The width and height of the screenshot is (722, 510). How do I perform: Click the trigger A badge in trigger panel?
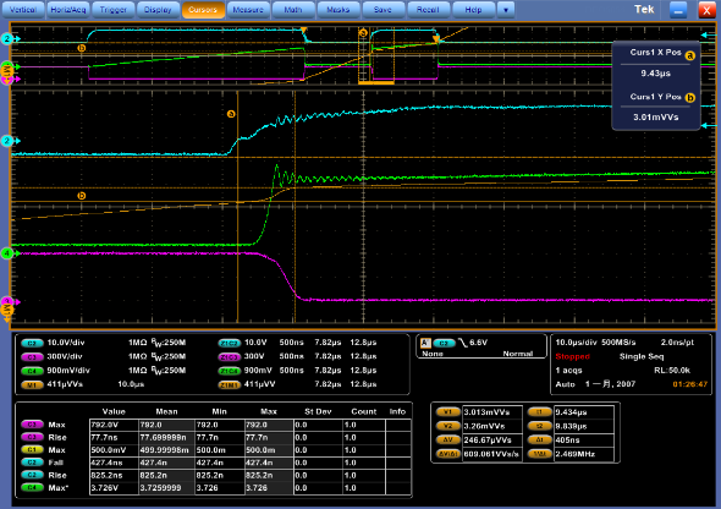coord(425,342)
